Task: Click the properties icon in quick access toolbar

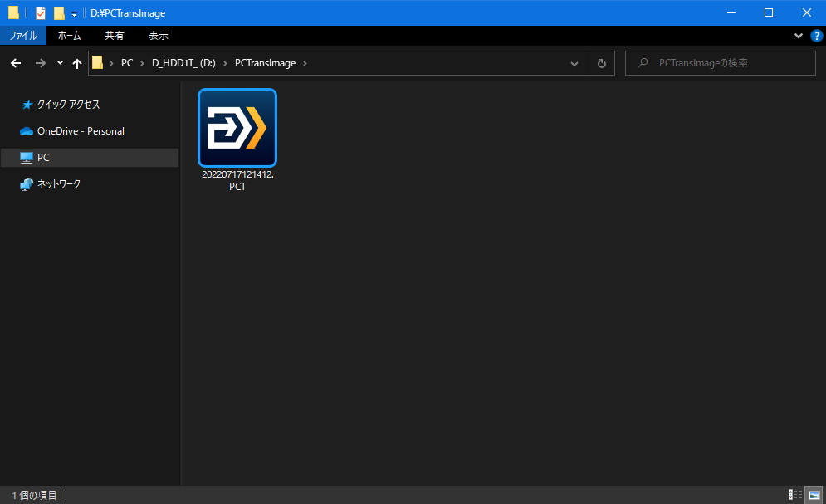Action: tap(41, 12)
